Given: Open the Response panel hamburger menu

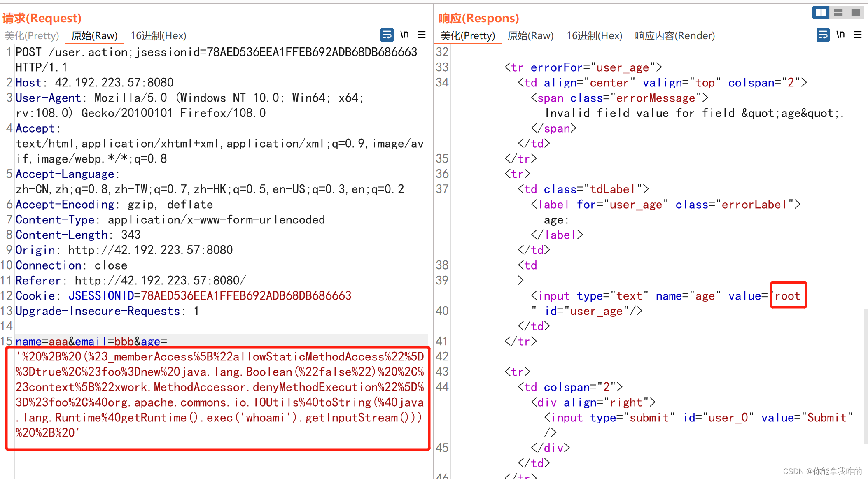Looking at the screenshot, I should coord(858,35).
